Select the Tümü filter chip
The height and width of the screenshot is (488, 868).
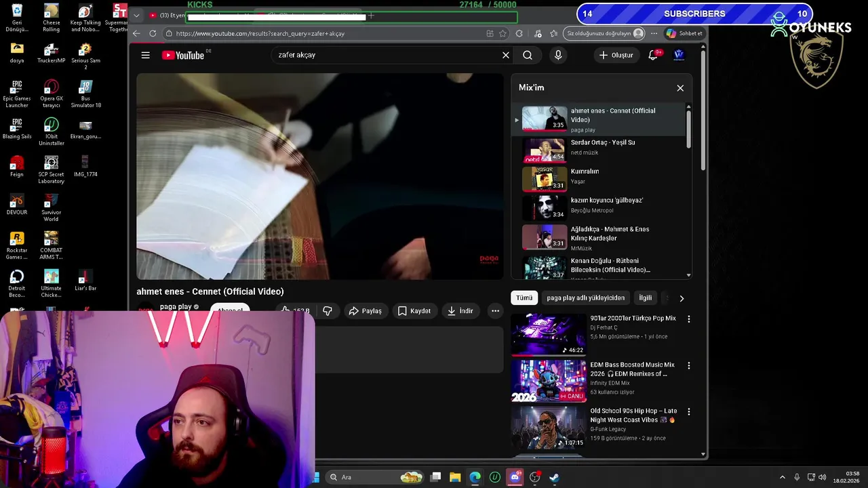click(x=524, y=298)
